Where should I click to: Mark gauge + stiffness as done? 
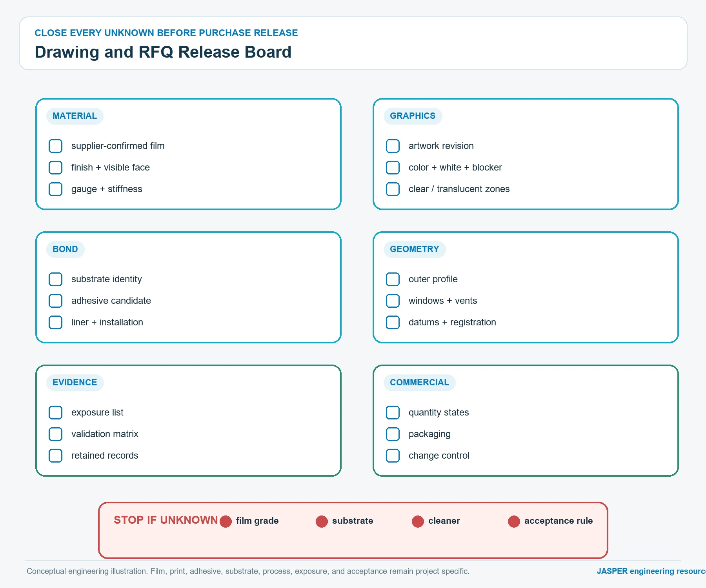[x=55, y=189]
